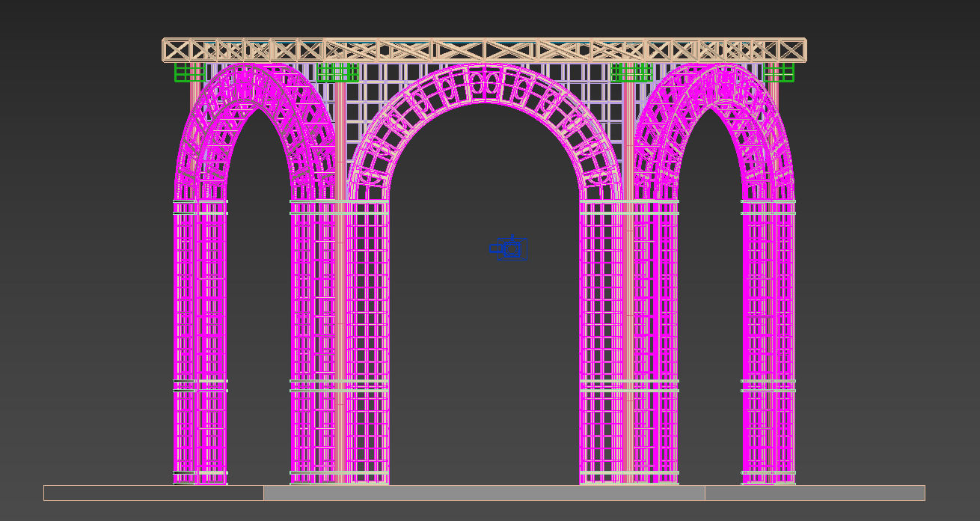Screen dimensions: 980x521
Task: Select the outermost left magenta column
Action: [x=200, y=342]
